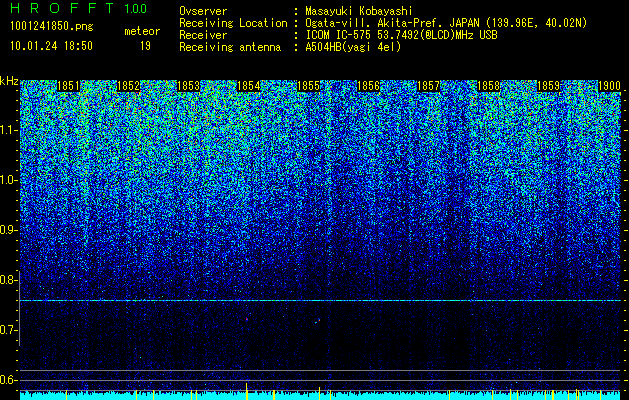Screen dimensions: 629x400
Task: Click the 1856 time marker
Action: pyautogui.click(x=369, y=86)
